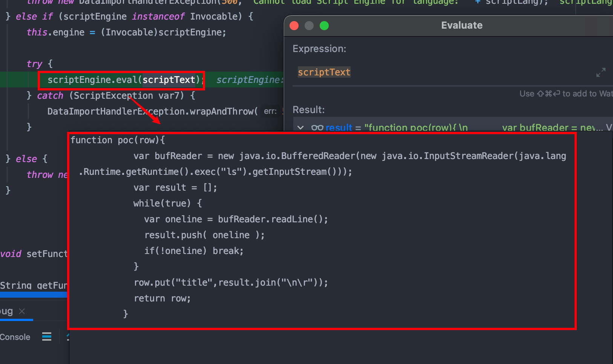Minimize the Evaluate window using the gray button

point(309,26)
